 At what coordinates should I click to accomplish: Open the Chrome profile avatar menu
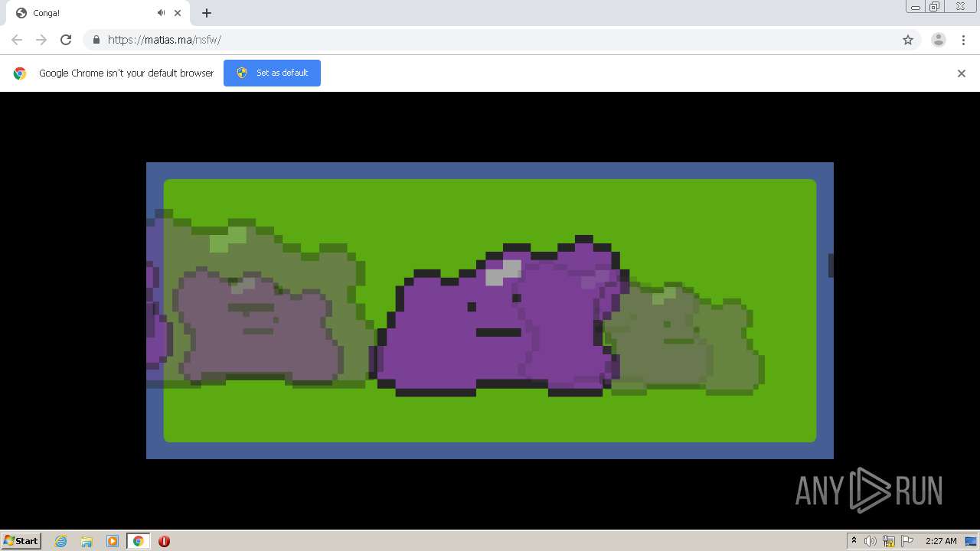pyautogui.click(x=939, y=40)
